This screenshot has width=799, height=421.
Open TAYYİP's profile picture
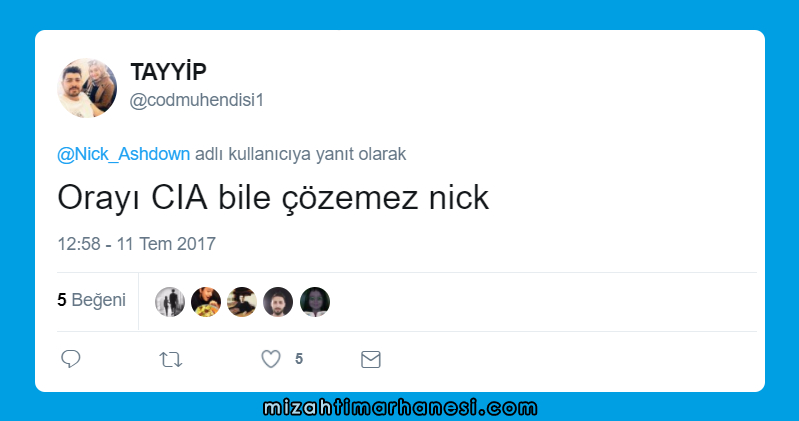[x=87, y=88]
